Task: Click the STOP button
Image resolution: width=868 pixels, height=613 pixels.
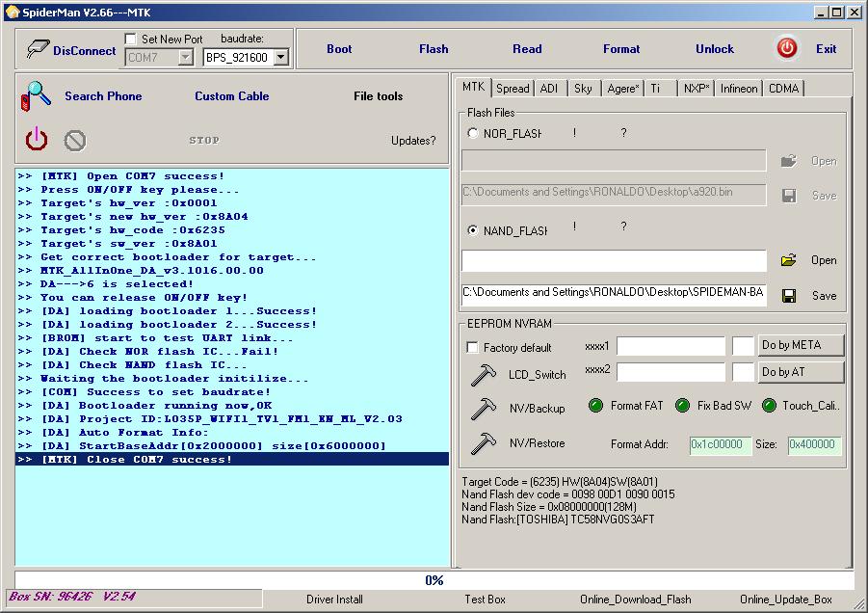Action: (204, 140)
